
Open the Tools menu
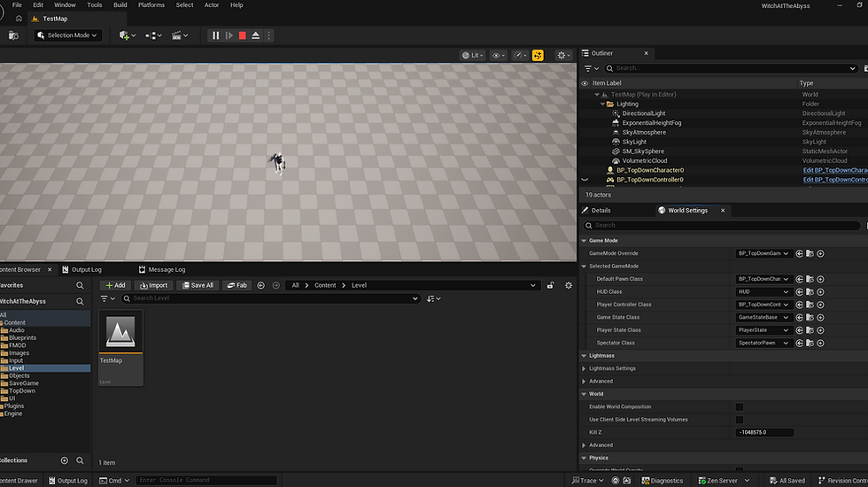(x=94, y=5)
